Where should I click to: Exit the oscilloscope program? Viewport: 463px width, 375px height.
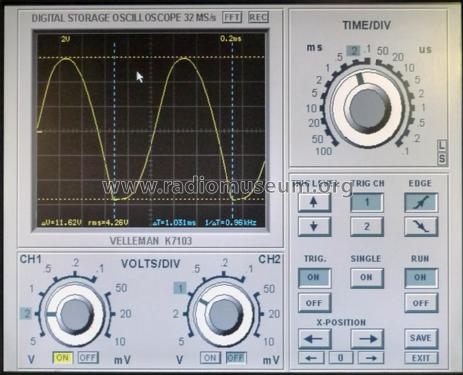421,358
